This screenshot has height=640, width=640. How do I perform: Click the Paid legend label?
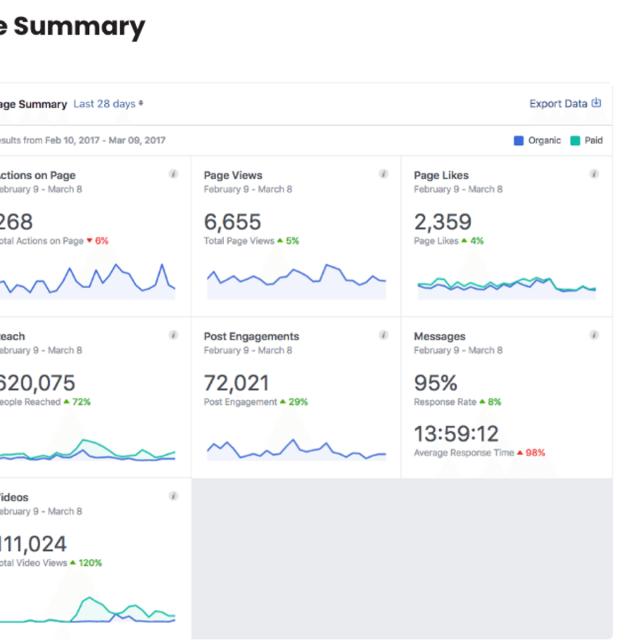tap(593, 140)
